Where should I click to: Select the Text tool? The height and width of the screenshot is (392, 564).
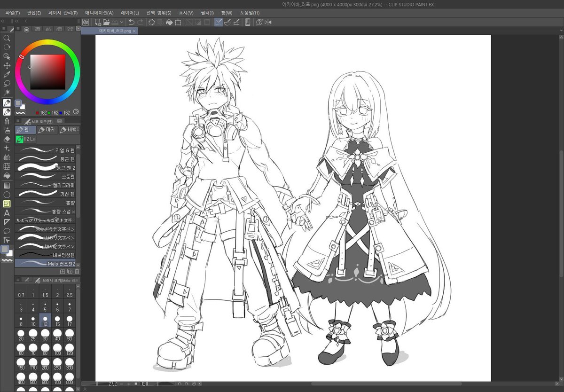click(x=7, y=212)
